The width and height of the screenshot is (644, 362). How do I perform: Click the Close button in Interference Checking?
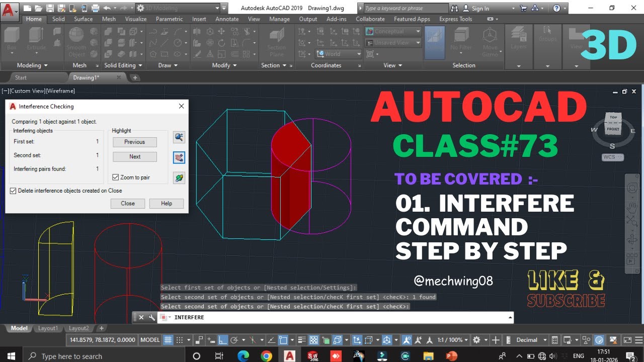point(128,204)
